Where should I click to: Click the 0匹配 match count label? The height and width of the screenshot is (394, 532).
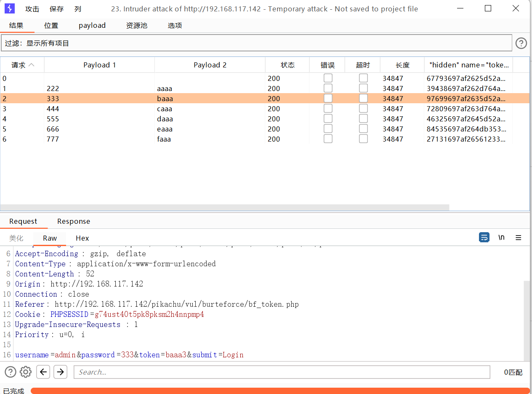pyautogui.click(x=513, y=372)
